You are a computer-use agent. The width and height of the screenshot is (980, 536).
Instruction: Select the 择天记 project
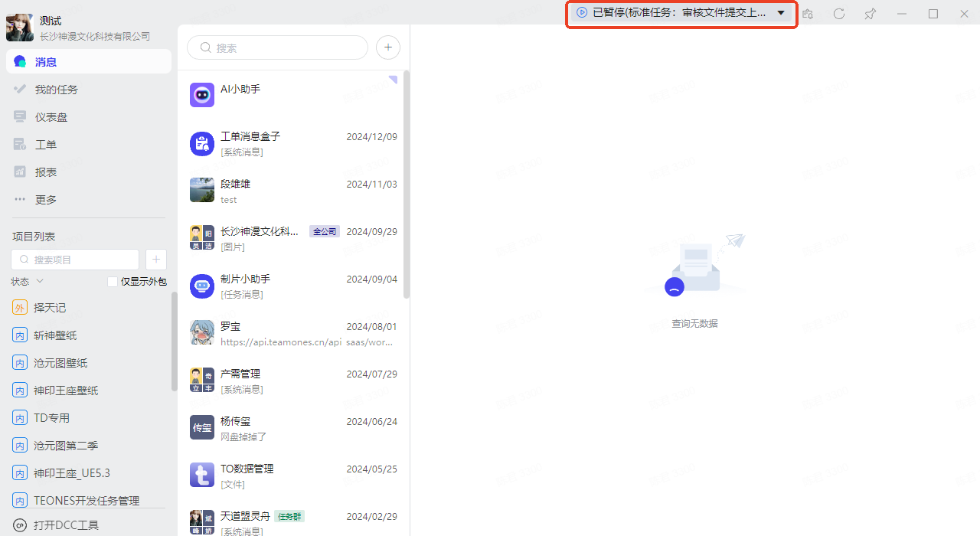point(50,308)
